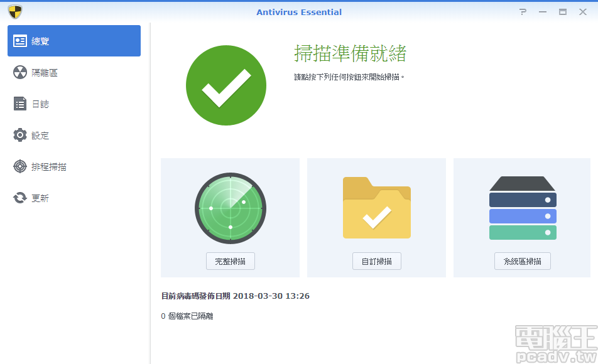This screenshot has height=364, width=598.
Task: Switch to the 設定 section
Action: 38,135
